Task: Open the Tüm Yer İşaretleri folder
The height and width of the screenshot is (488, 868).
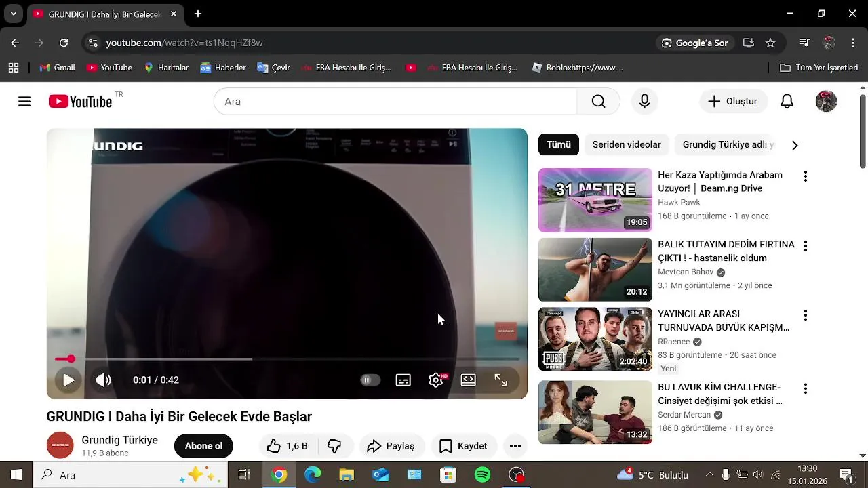Action: pyautogui.click(x=819, y=68)
